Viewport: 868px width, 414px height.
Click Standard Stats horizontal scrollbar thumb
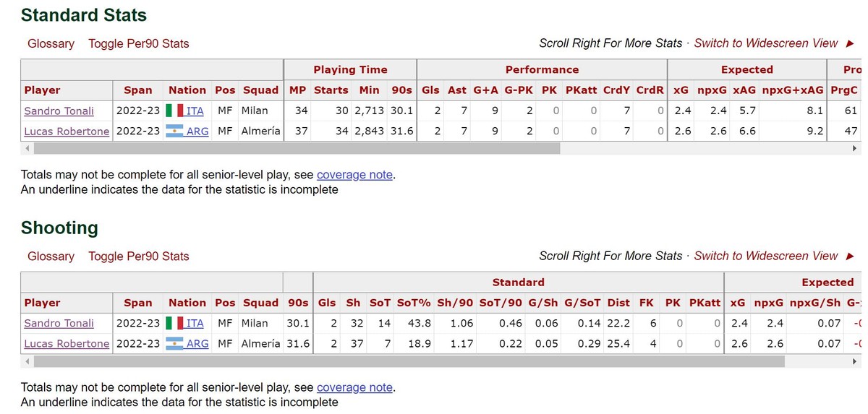(297, 148)
